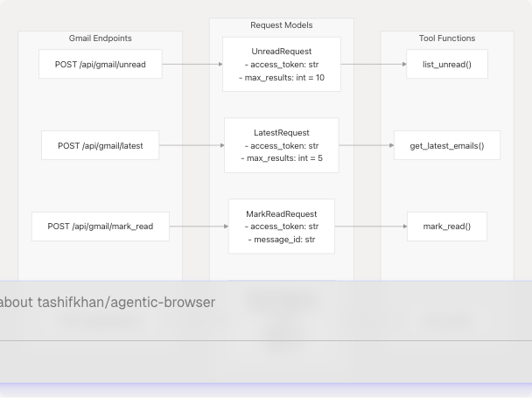The width and height of the screenshot is (532, 398).
Task: Click the mark_read() function node
Action: [x=447, y=227]
